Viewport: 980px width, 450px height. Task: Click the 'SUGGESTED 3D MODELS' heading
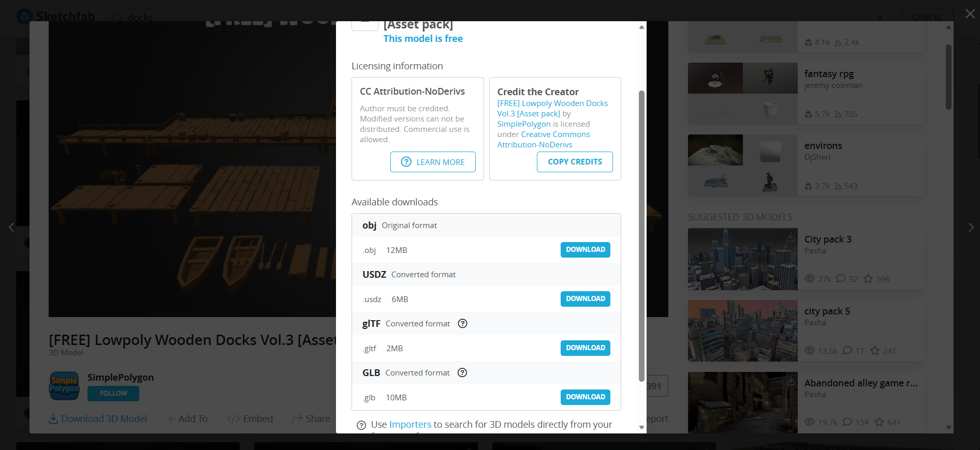click(740, 217)
